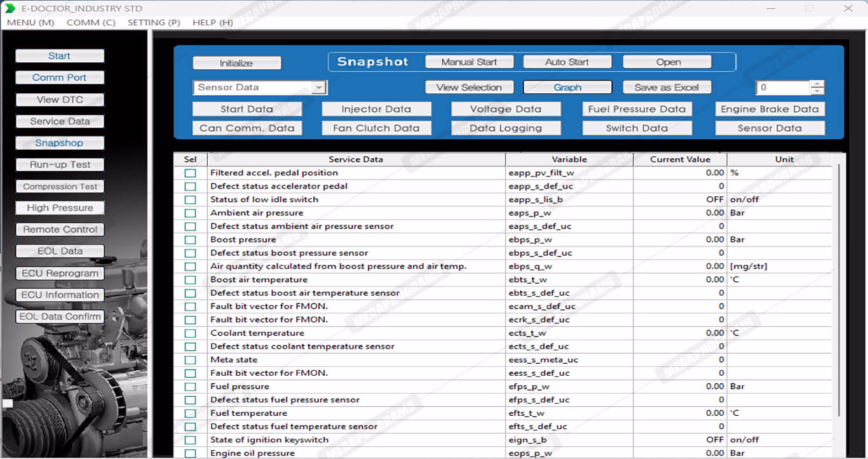
Task: Tick the checkbox for Boost pressure
Action: 190,240
